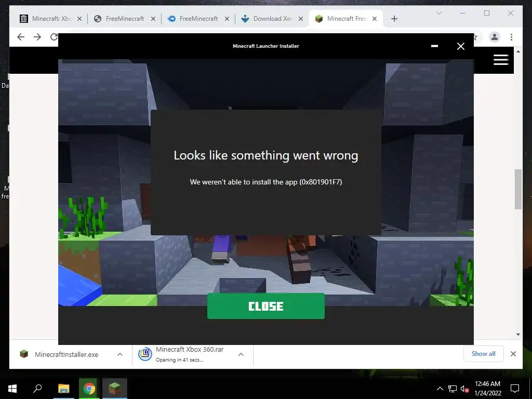The image size is (532, 399).
Task: Maximize the Chrome window
Action: [486, 13]
